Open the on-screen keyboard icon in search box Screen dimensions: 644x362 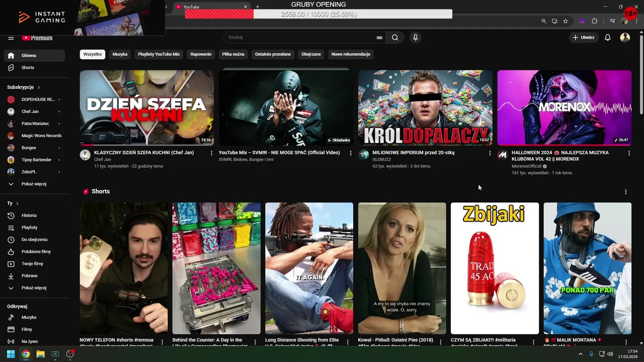coord(379,37)
